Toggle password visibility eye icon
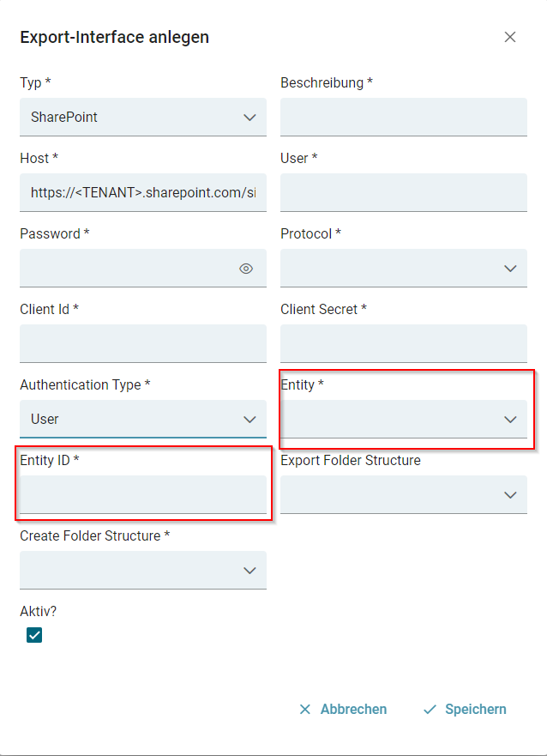 click(246, 269)
